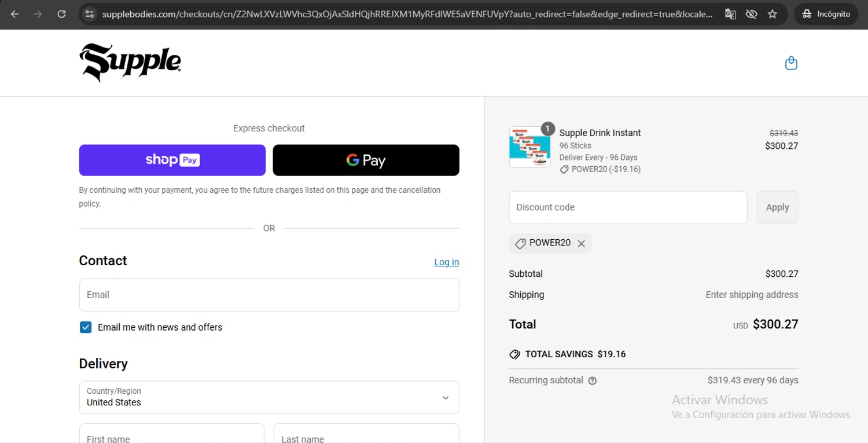Click the Deliver Every - 96 Days text

(598, 158)
